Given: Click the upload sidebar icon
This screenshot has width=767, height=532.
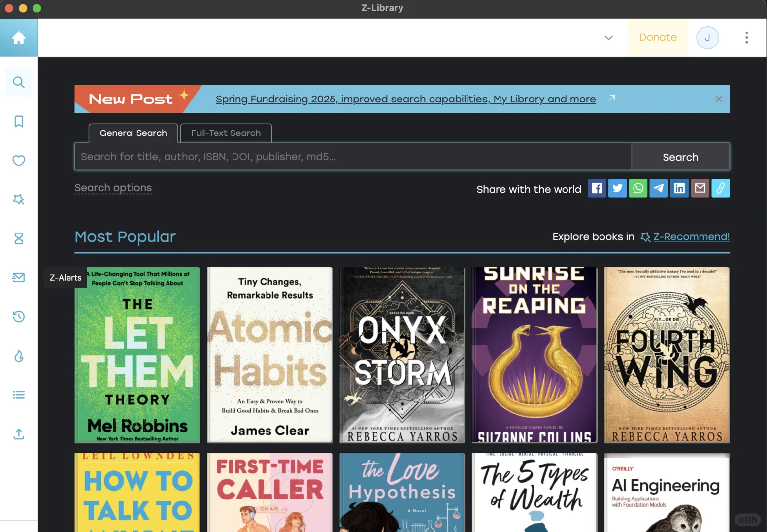Looking at the screenshot, I should tap(19, 434).
